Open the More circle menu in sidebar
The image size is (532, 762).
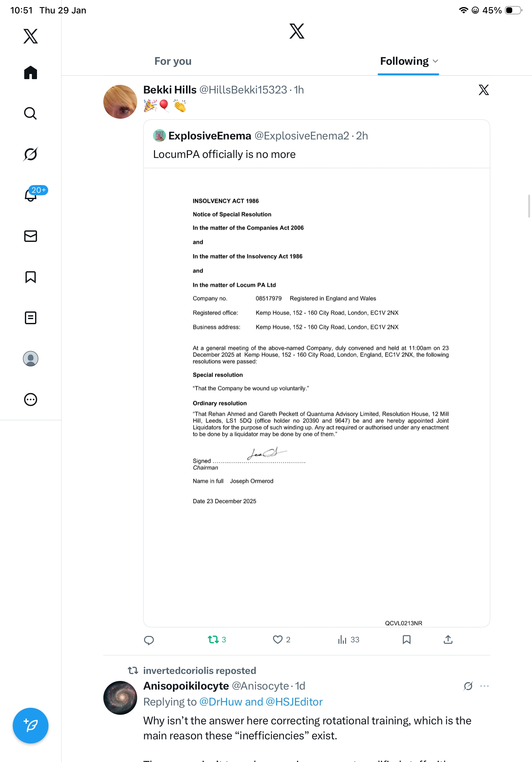point(31,400)
